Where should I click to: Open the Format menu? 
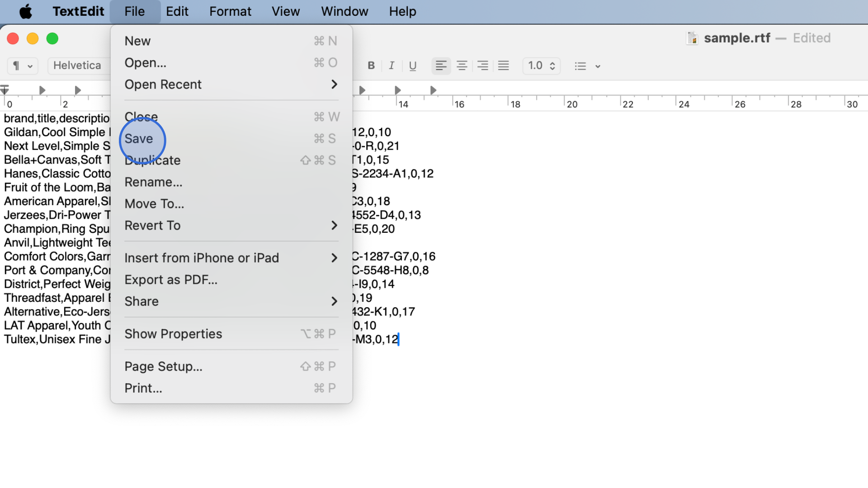pos(230,11)
